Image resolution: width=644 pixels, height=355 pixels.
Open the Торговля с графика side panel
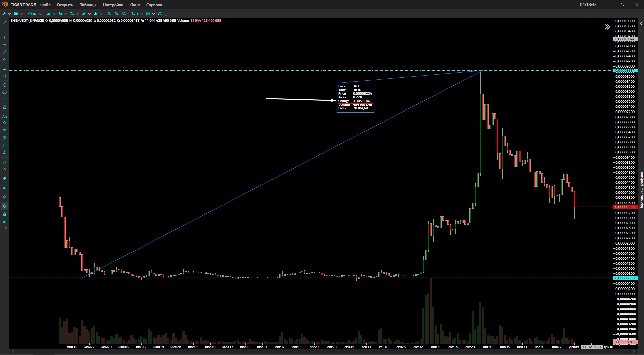tap(641, 190)
